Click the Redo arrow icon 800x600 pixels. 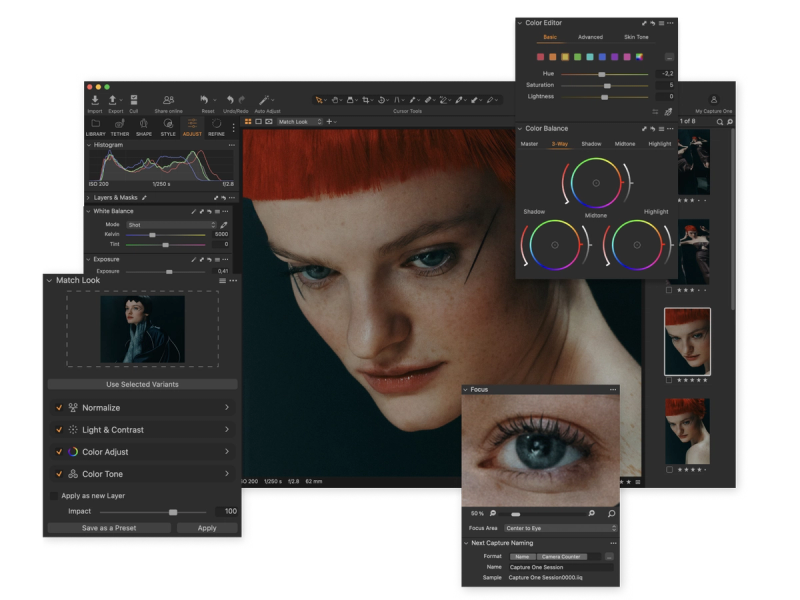[x=242, y=99]
